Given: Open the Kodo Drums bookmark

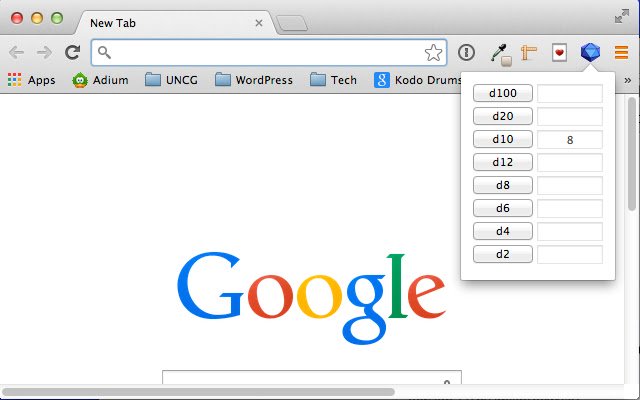Looking at the screenshot, I should [417, 80].
